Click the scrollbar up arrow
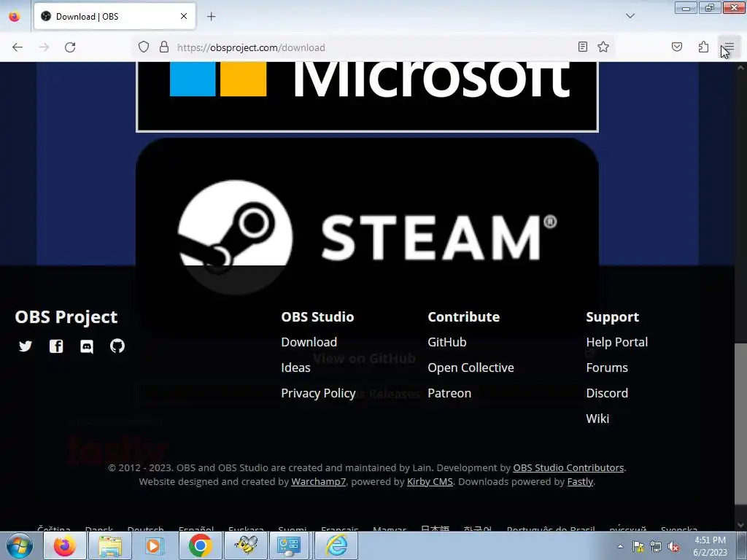This screenshot has height=560, width=747. click(741, 68)
